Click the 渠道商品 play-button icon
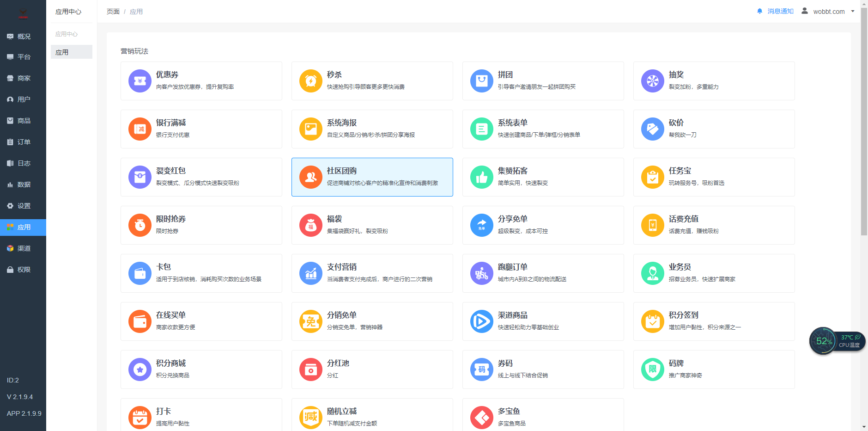This screenshot has height=431, width=868. pos(481,321)
